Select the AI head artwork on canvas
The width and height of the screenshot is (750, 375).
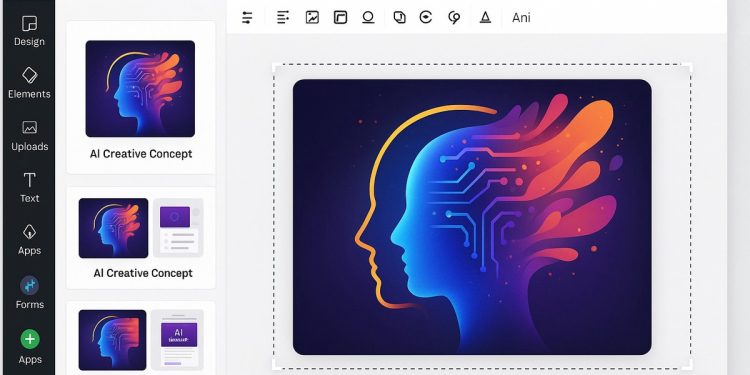pos(472,217)
